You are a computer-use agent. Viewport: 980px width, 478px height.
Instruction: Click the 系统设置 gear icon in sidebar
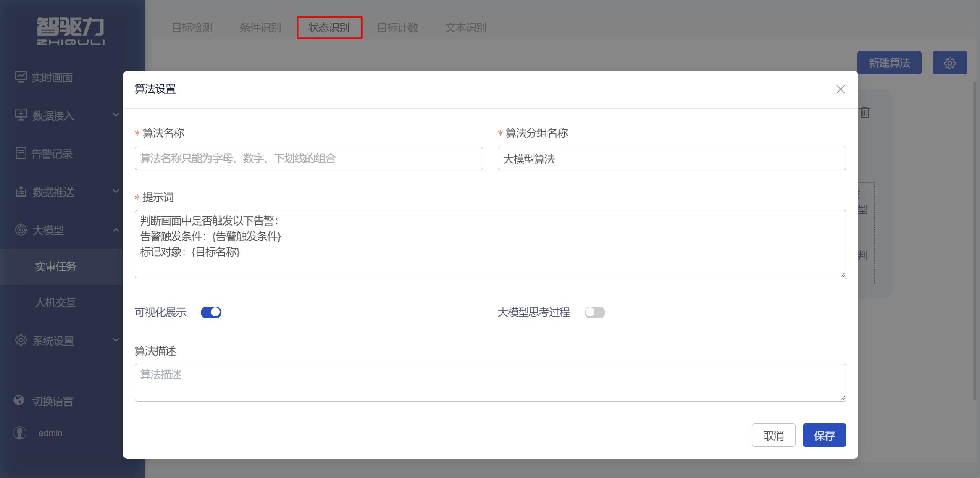(x=21, y=340)
